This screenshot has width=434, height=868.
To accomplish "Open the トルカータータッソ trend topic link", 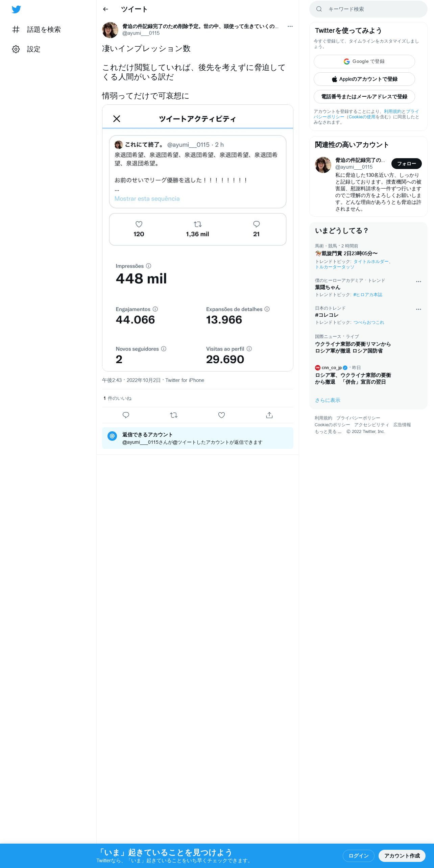I will [x=335, y=267].
